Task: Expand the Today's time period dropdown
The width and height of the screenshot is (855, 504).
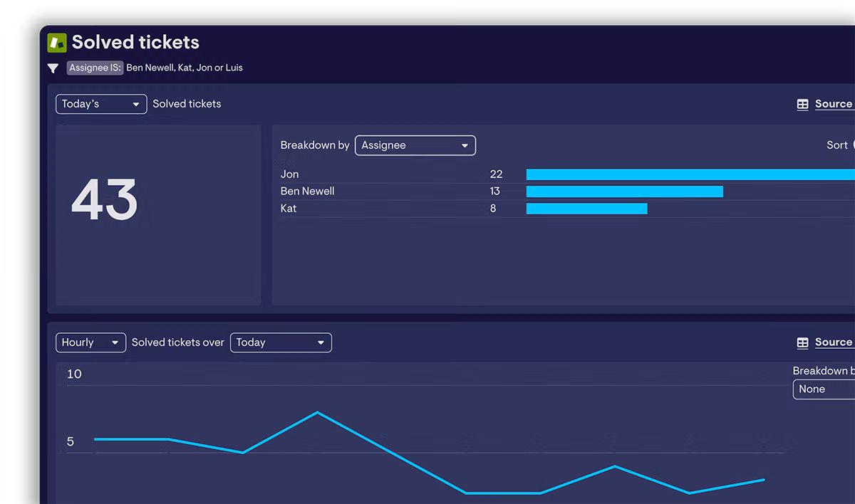Action: coord(101,104)
